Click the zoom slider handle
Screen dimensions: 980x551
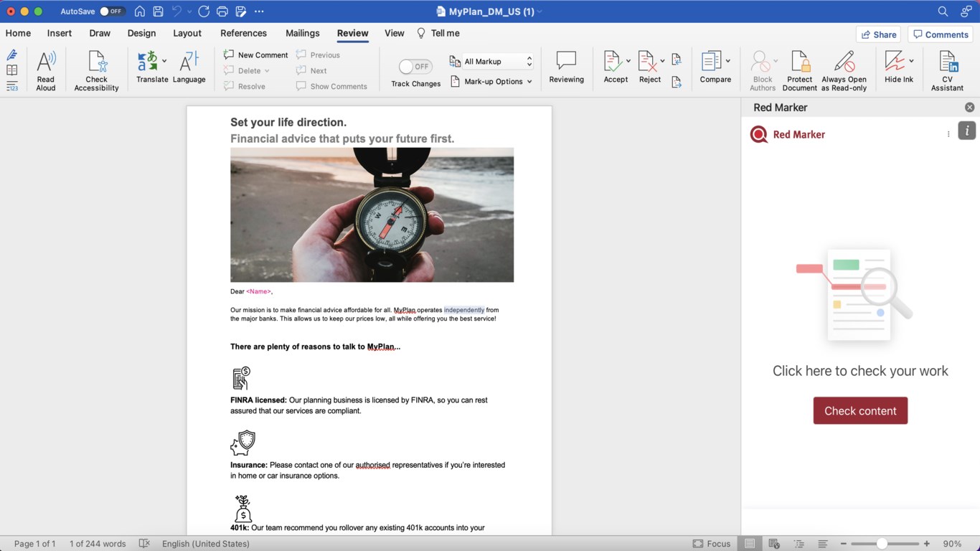[x=882, y=544]
